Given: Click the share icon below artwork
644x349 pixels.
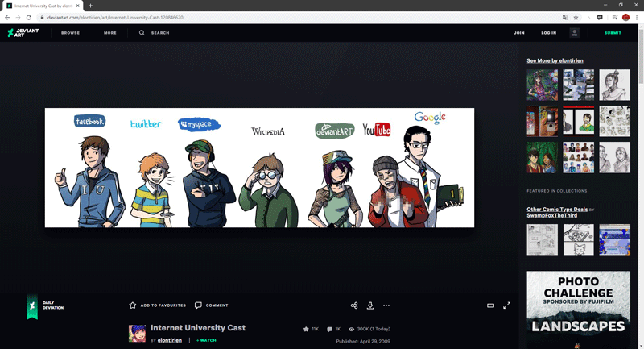Looking at the screenshot, I should (x=354, y=305).
